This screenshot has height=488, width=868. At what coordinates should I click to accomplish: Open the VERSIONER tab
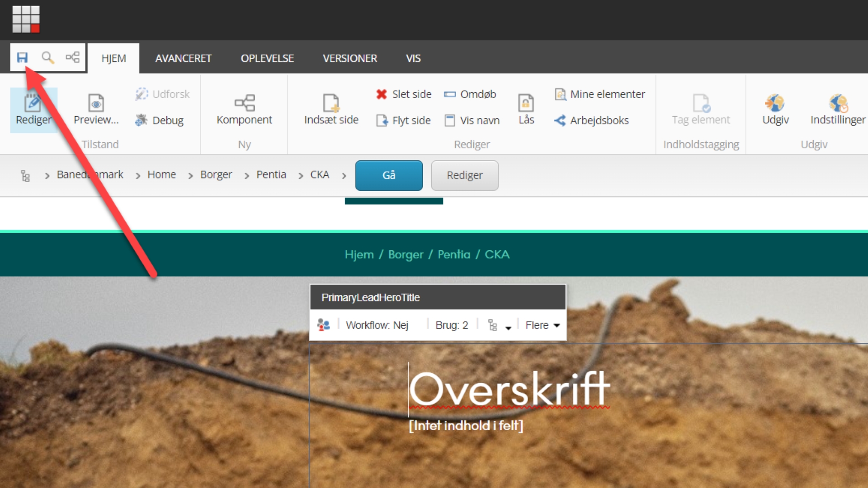point(349,58)
